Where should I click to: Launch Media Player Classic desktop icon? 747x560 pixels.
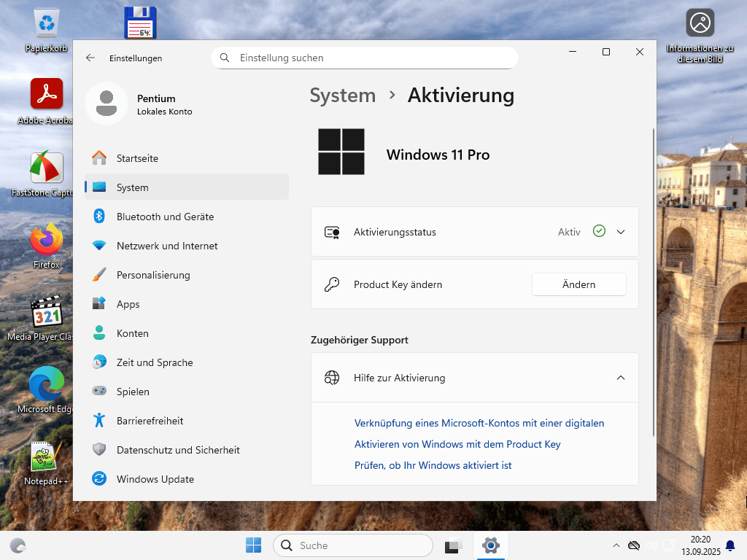pos(46,318)
